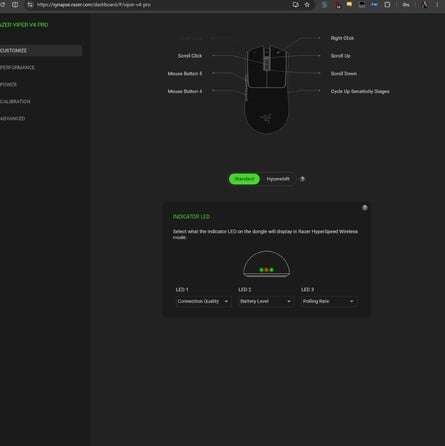Click the INDICATOR LED heading
445x446 pixels.
click(191, 217)
